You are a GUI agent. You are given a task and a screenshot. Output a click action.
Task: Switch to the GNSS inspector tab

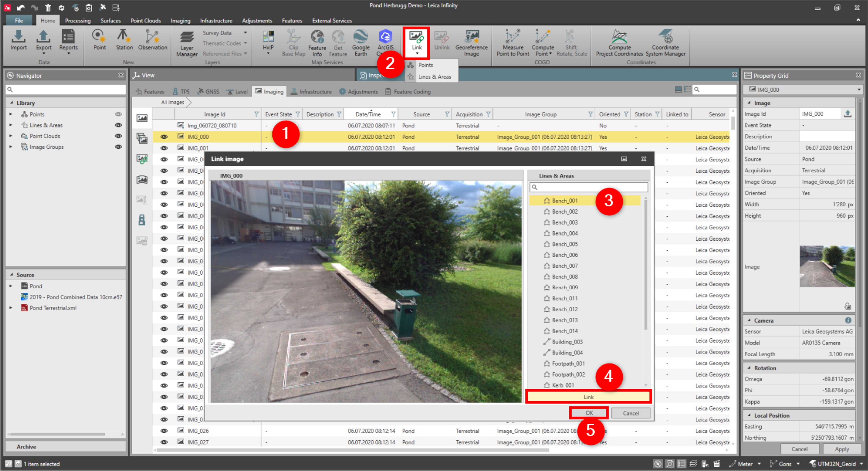(209, 91)
